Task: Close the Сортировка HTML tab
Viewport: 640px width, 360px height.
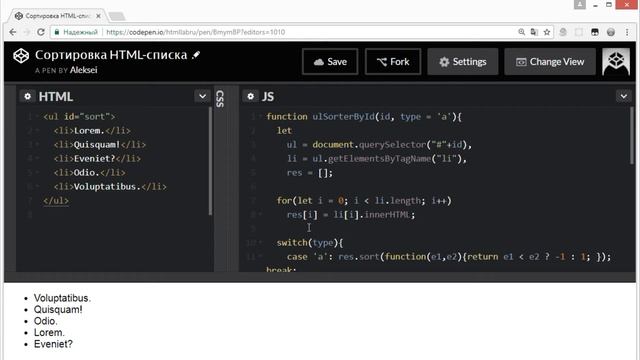Action: [98, 16]
